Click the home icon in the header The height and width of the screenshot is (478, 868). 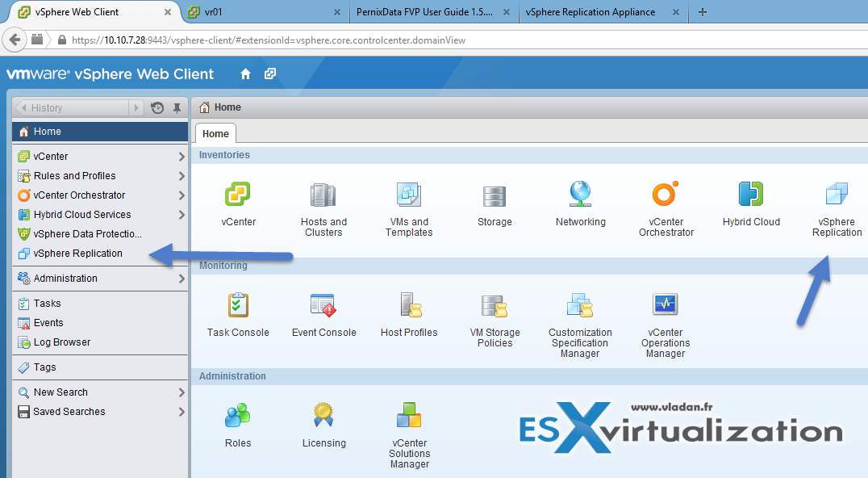tap(245, 73)
